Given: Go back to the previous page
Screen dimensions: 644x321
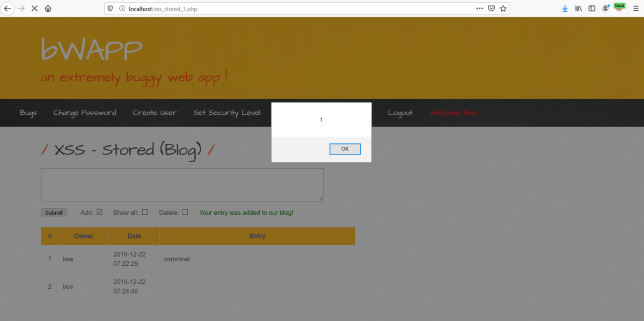Looking at the screenshot, I should pos(8,9).
